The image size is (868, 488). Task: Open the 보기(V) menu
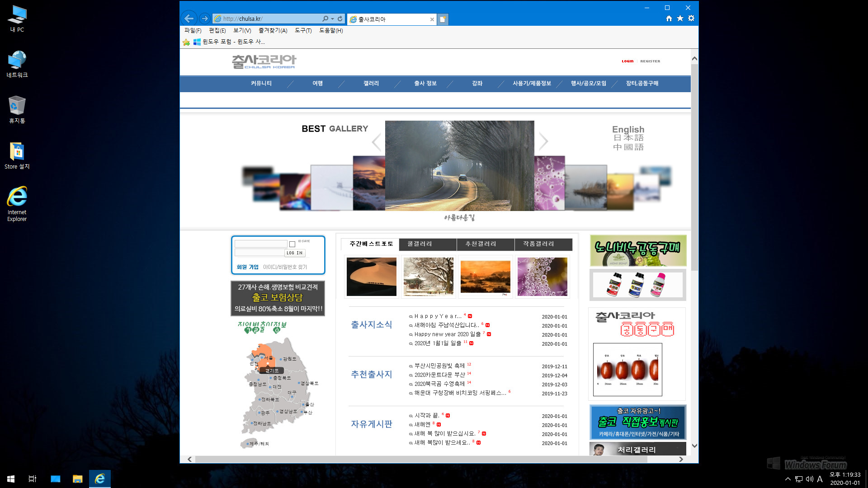[x=242, y=30]
